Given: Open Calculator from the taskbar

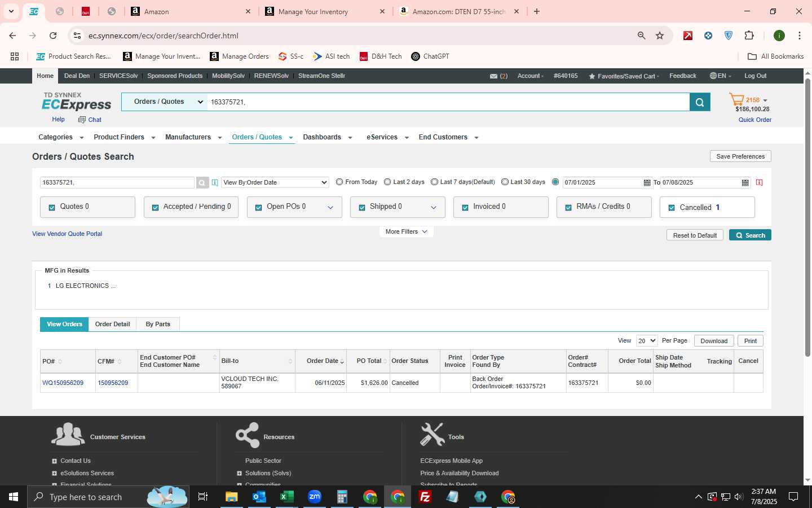Looking at the screenshot, I should pyautogui.click(x=342, y=497).
